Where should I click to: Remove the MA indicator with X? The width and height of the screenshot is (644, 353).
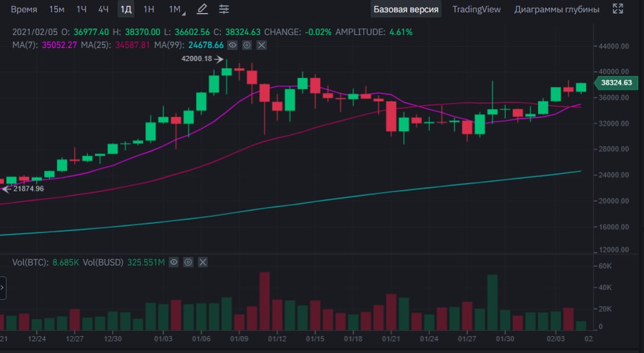coord(261,45)
